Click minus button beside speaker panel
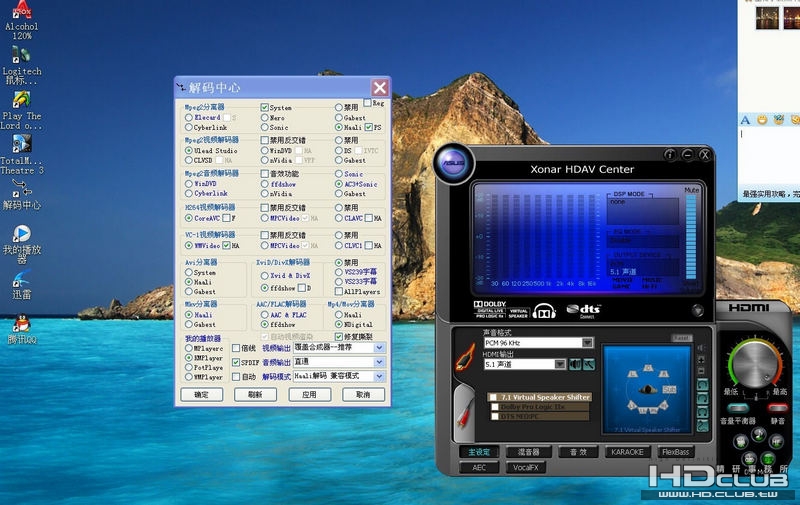 click(701, 371)
